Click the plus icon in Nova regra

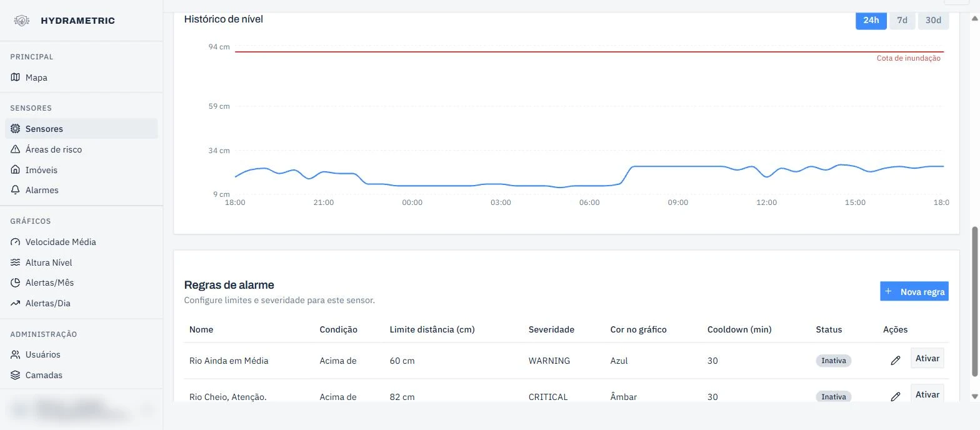pos(888,291)
